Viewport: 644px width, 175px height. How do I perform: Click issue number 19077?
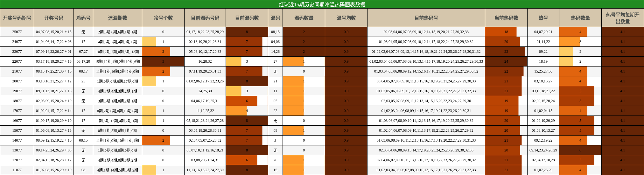(17, 91)
